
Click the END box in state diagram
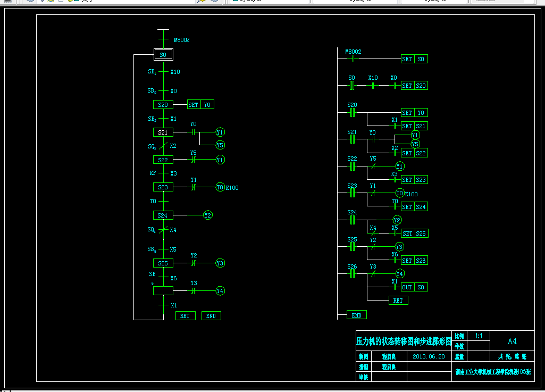pos(211,316)
